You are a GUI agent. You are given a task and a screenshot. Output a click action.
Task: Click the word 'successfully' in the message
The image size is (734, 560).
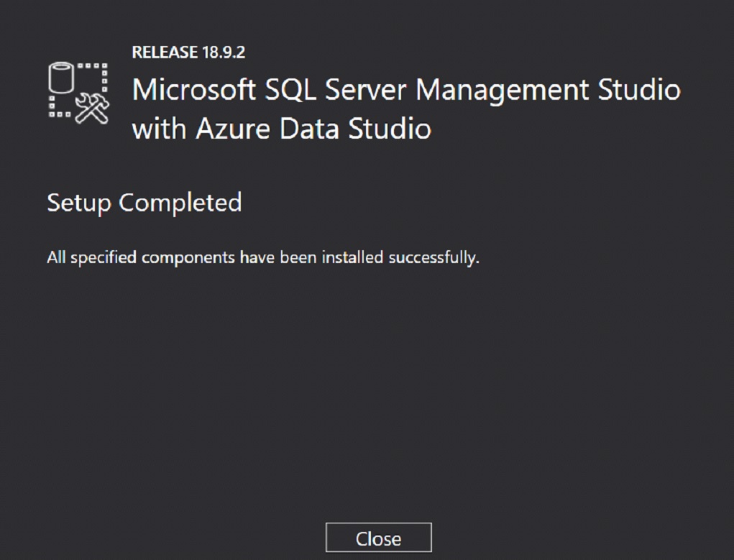pos(434,258)
